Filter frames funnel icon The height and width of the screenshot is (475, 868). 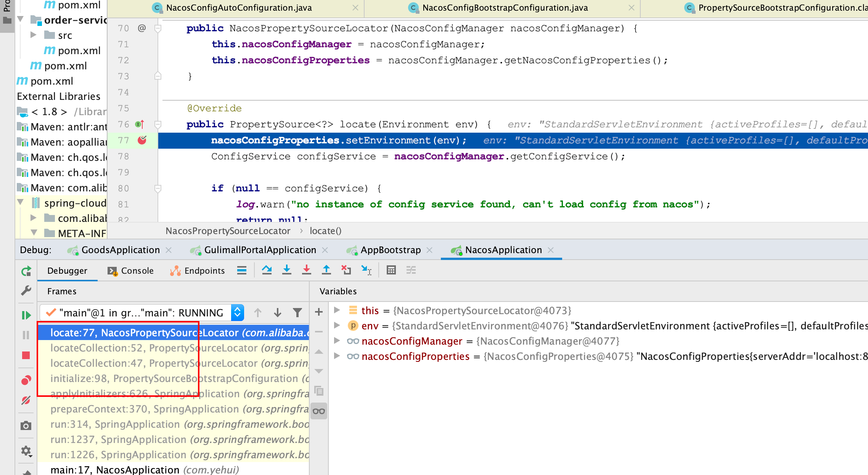pos(297,313)
